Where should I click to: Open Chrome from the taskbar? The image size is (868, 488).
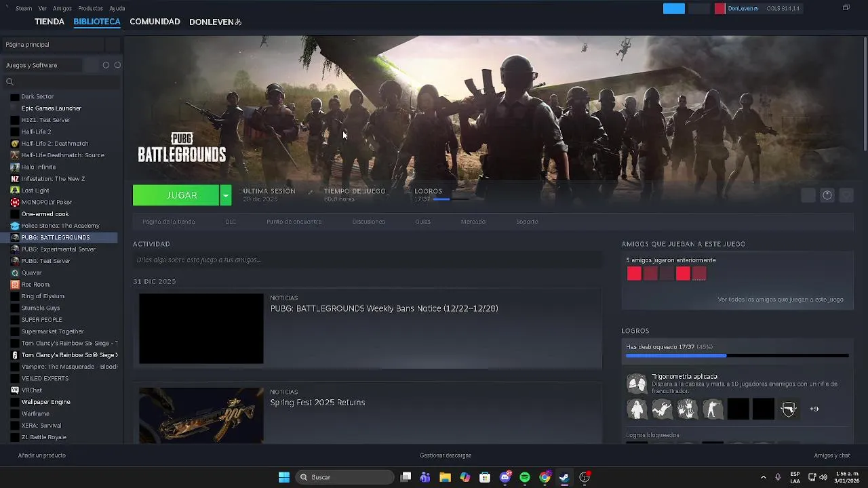(545, 477)
